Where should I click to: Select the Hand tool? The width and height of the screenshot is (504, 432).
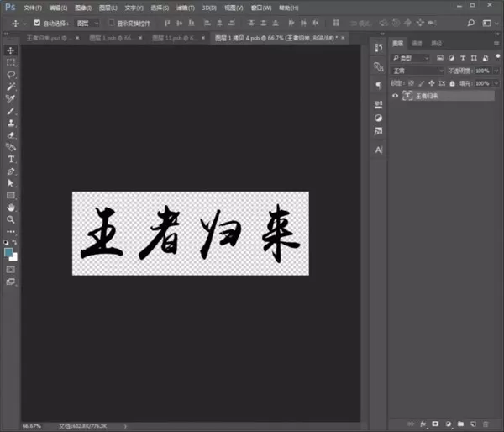11,208
